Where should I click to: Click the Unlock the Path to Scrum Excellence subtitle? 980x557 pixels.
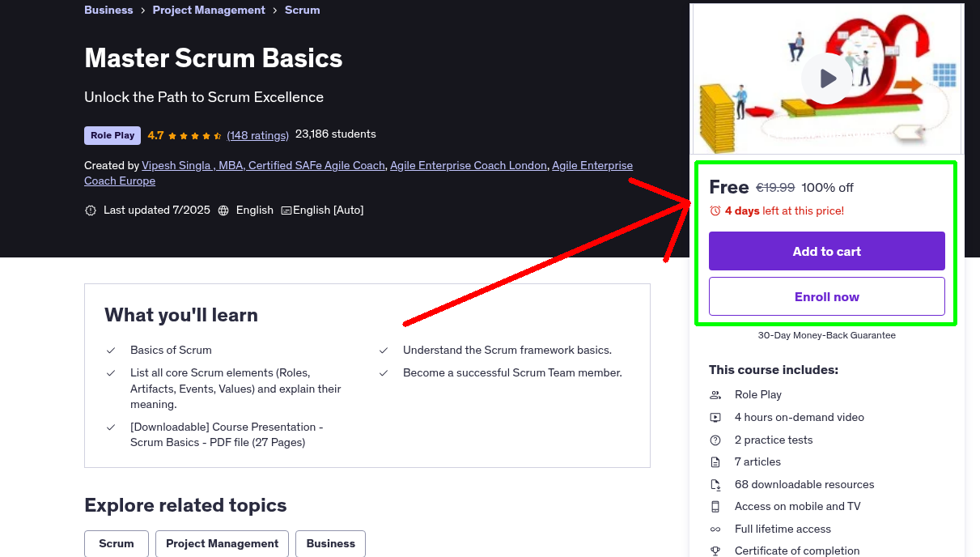pyautogui.click(x=204, y=97)
